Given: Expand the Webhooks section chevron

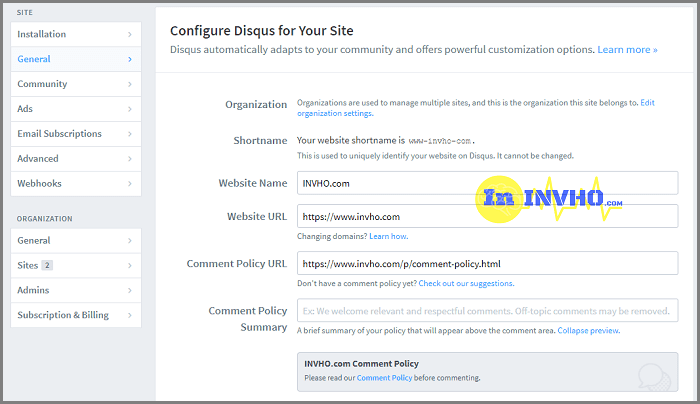Looking at the screenshot, I should click(130, 184).
